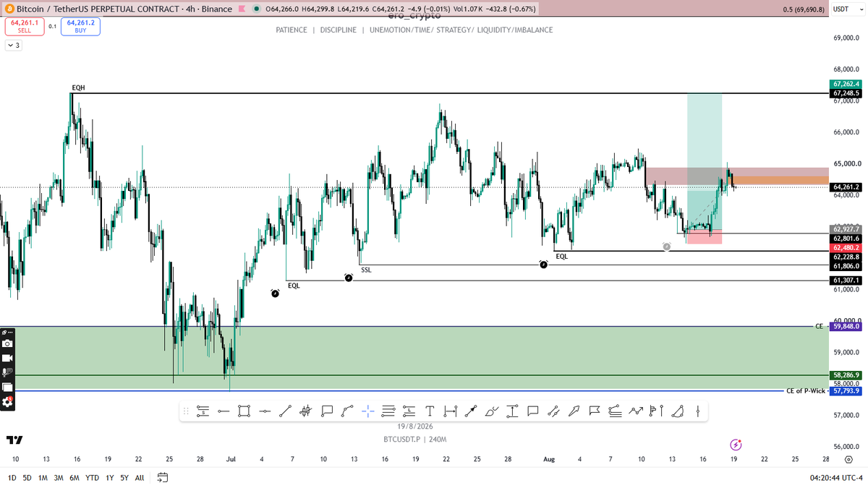
Task: Switch to the 3M range
Action: (x=59, y=477)
